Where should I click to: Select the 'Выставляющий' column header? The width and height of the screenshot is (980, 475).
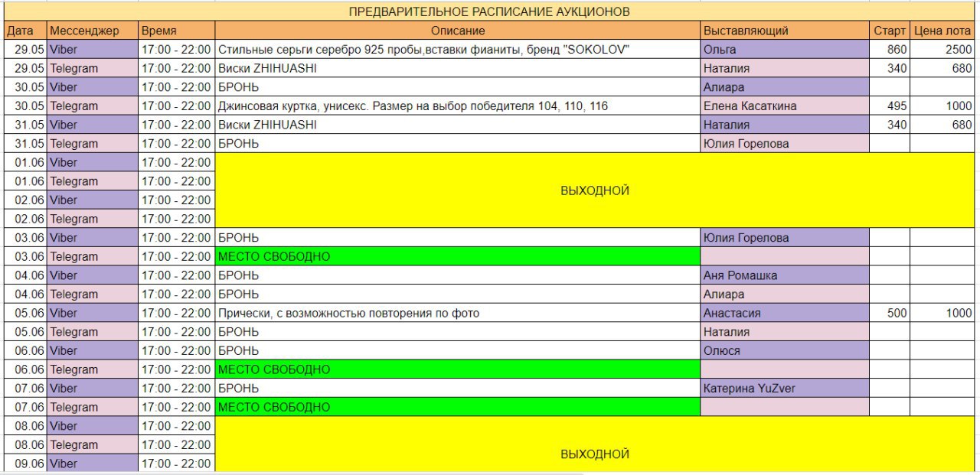pyautogui.click(x=785, y=31)
